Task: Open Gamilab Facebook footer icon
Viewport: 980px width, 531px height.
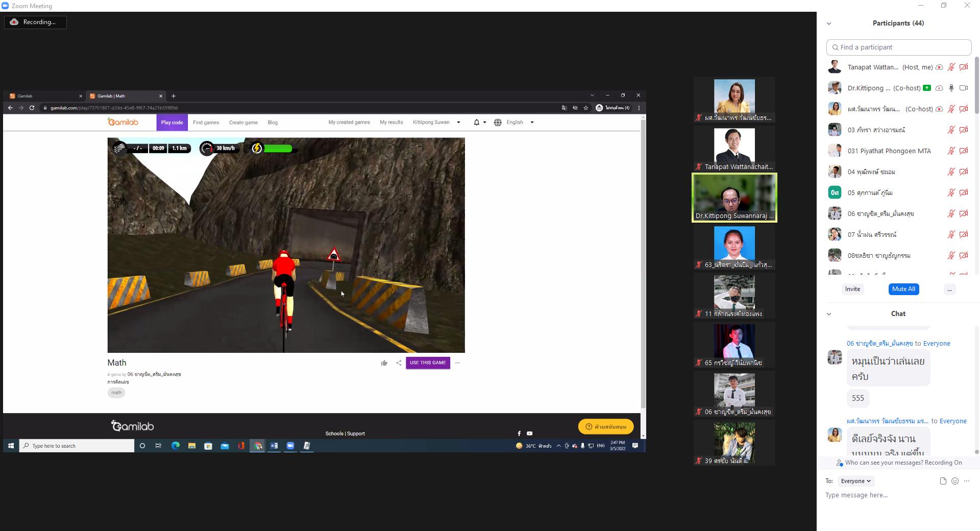Action: [x=519, y=433]
